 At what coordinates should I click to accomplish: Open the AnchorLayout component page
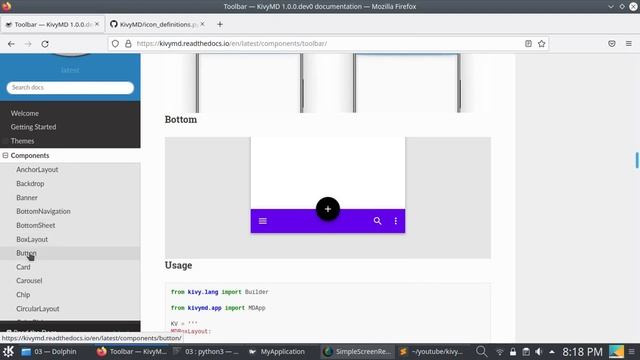[37, 169]
